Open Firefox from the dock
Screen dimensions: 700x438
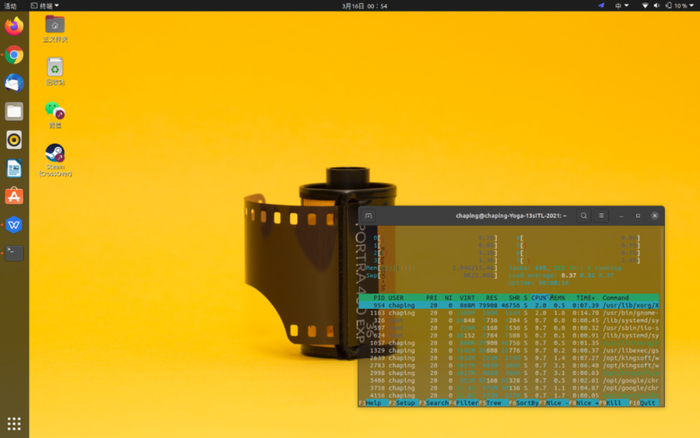click(x=14, y=27)
